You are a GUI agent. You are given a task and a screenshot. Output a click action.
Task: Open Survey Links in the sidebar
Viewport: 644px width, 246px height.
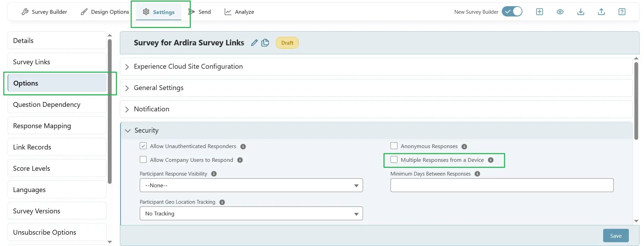point(57,62)
